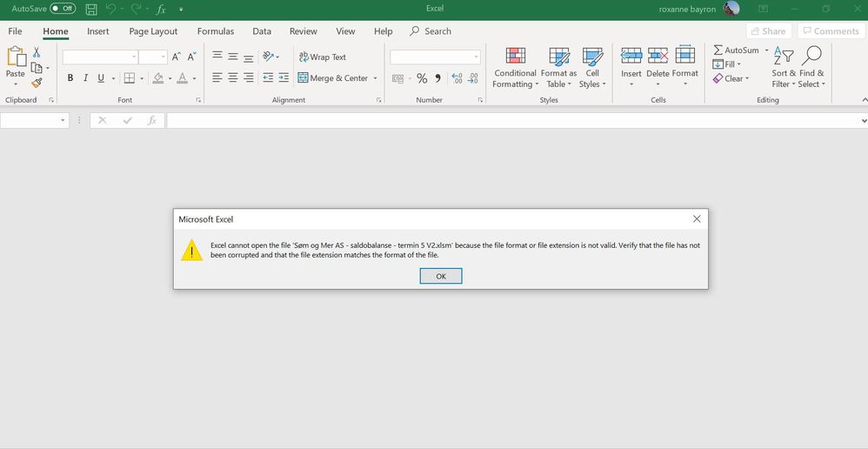Open the font name combo box
The image size is (868, 449).
(100, 57)
